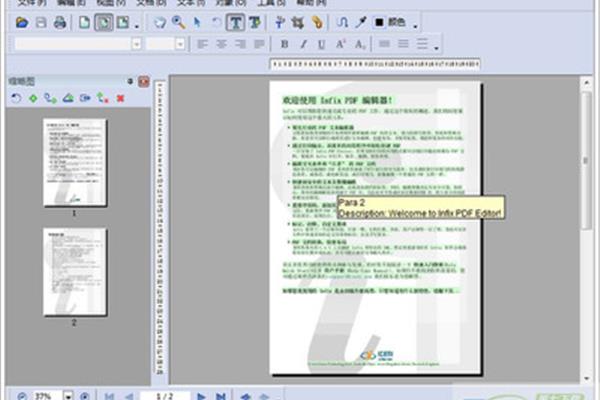Image resolution: width=600 pixels, height=400 pixels.
Task: Select the Hand pan tool
Action: point(160,23)
